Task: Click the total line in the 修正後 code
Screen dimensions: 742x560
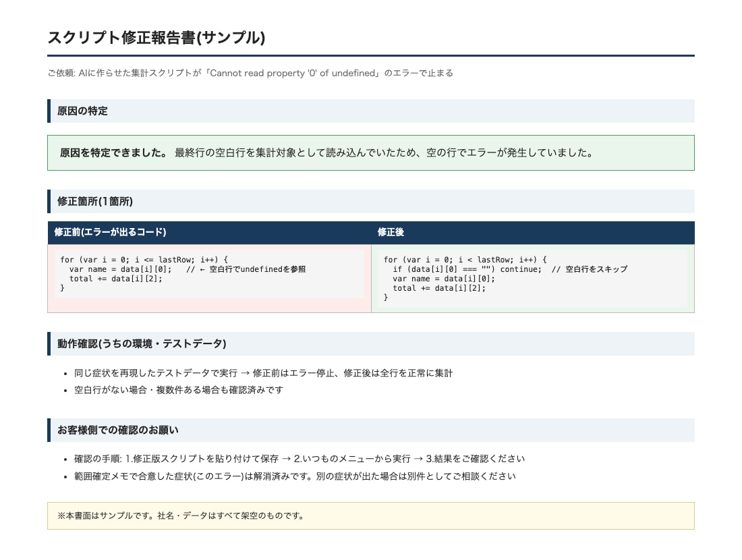Action: (439, 288)
